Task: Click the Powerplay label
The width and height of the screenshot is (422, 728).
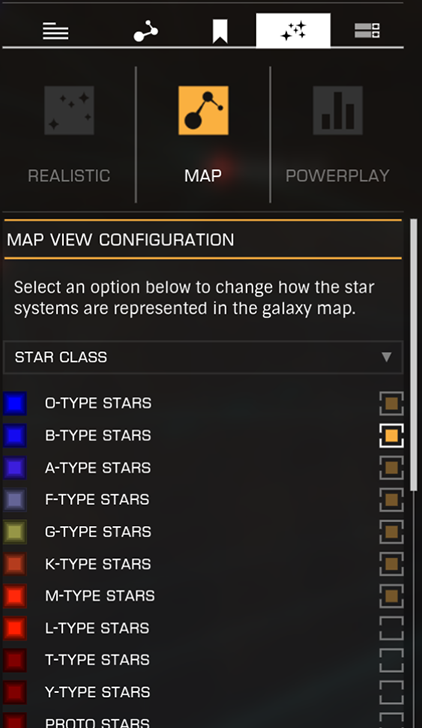Action: (338, 176)
